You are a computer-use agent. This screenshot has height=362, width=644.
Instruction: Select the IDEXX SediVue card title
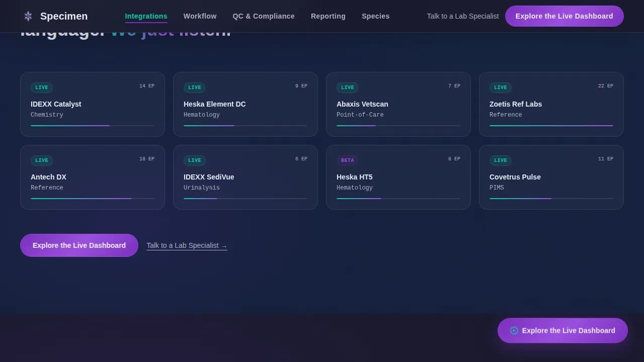coord(209,177)
